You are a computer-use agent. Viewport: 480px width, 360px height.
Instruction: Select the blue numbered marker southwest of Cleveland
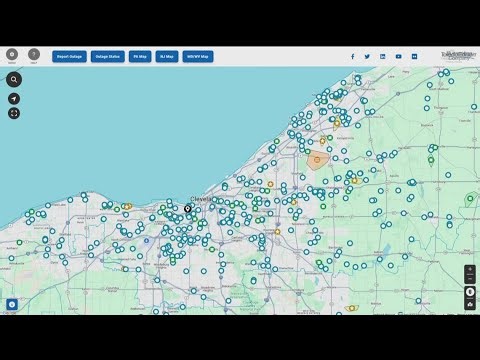(x=146, y=240)
